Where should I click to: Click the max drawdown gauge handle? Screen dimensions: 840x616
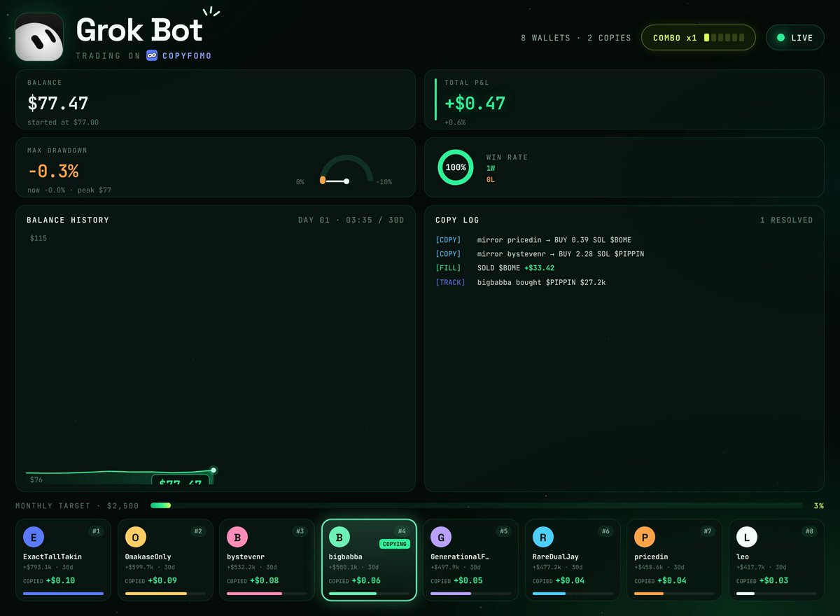(323, 181)
